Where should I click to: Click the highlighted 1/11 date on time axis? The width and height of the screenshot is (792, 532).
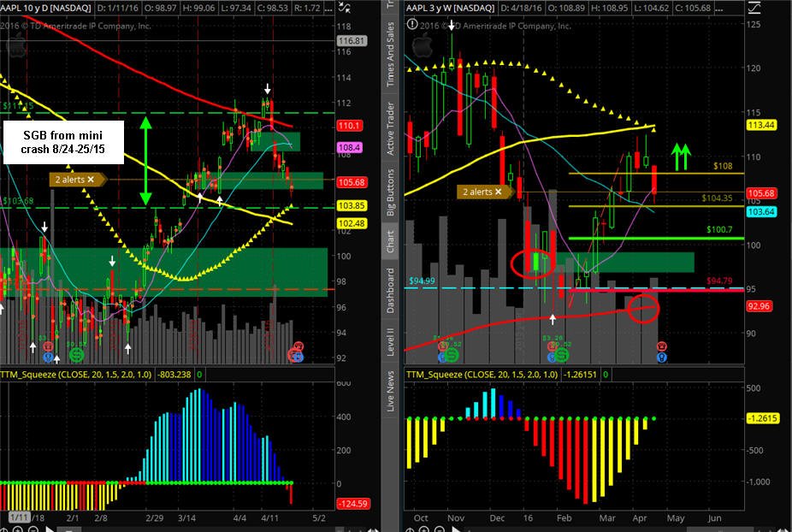19,517
